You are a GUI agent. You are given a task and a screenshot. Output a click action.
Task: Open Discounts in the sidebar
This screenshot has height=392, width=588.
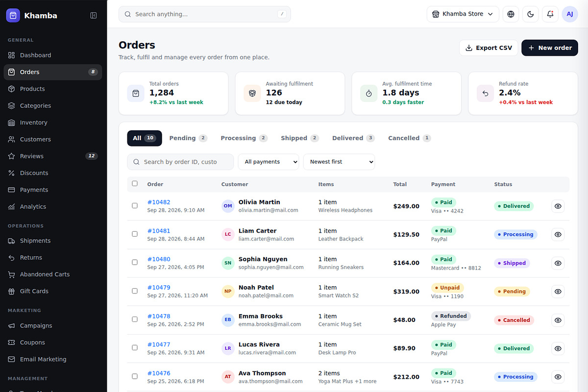tap(53, 173)
